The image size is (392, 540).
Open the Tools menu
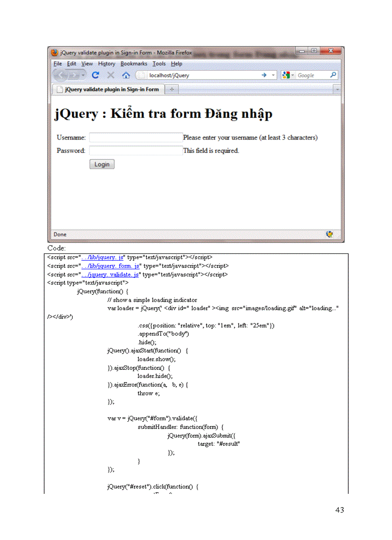pyautogui.click(x=159, y=63)
